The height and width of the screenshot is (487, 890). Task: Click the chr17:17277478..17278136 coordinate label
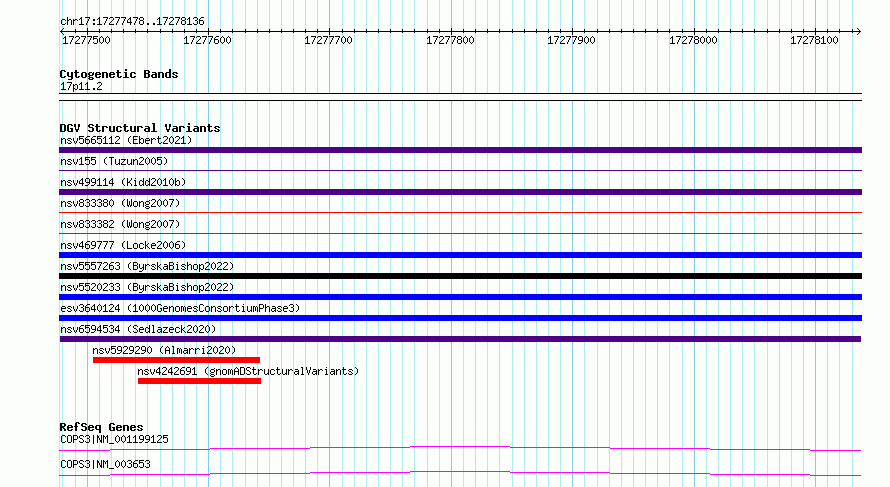[x=132, y=21]
